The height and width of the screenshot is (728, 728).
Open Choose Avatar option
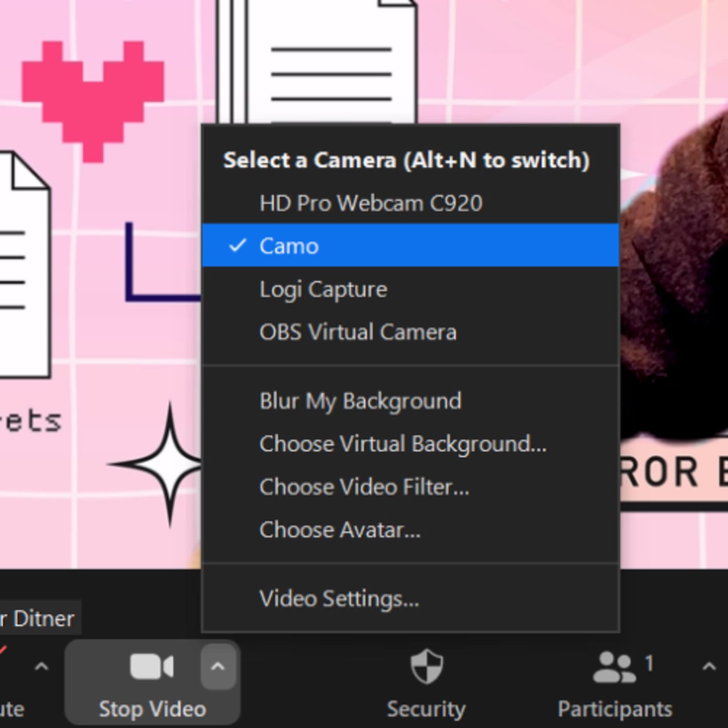coord(410,530)
